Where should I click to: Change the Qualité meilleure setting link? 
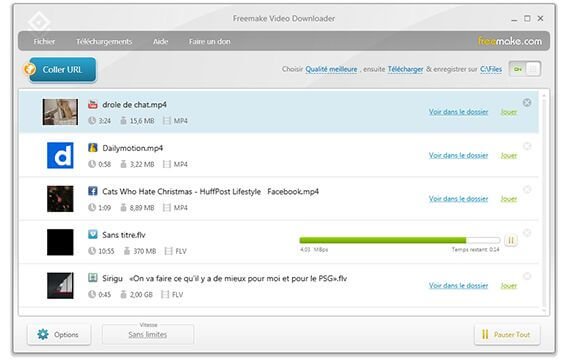click(x=331, y=69)
